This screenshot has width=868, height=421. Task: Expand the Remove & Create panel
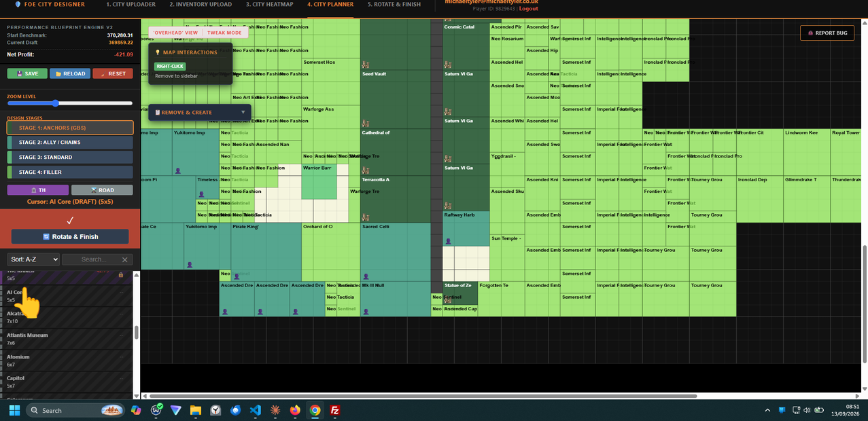pyautogui.click(x=200, y=113)
